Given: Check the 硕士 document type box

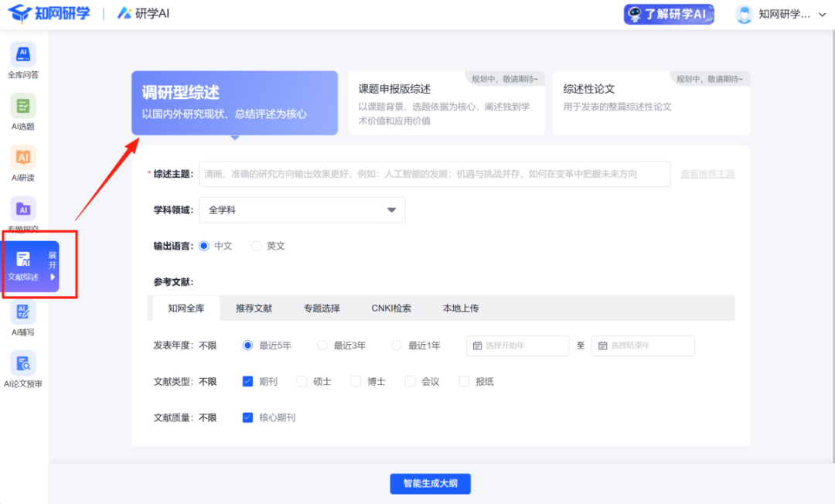Looking at the screenshot, I should click(x=302, y=381).
